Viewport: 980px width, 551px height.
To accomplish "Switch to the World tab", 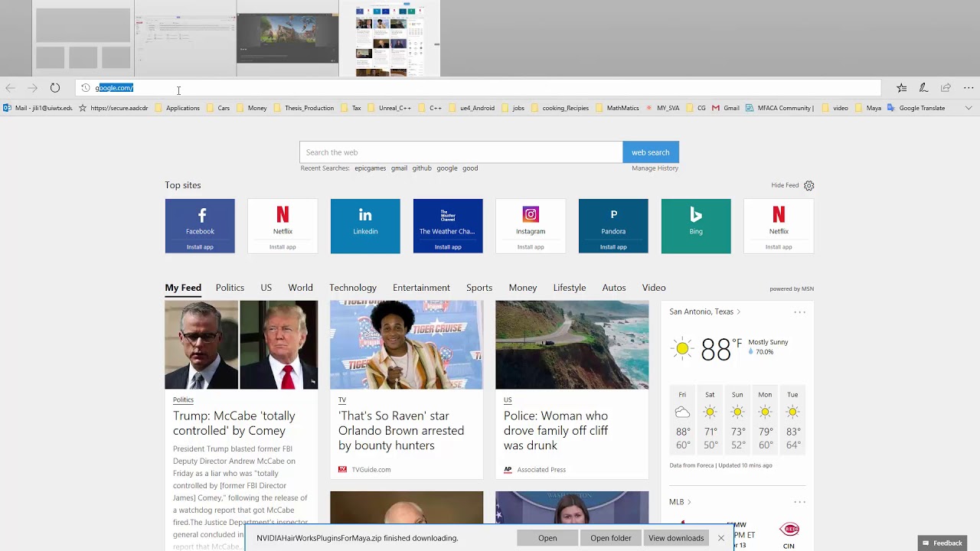I will (x=300, y=288).
